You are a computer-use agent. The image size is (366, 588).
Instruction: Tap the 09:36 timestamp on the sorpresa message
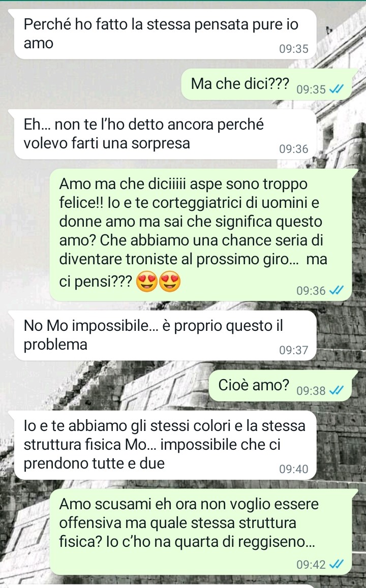click(294, 149)
